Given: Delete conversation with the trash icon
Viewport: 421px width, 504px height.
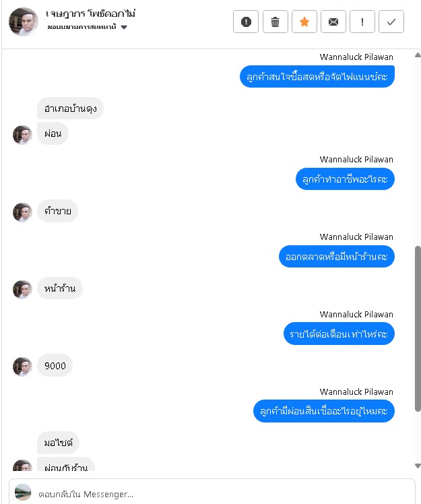Looking at the screenshot, I should [275, 22].
